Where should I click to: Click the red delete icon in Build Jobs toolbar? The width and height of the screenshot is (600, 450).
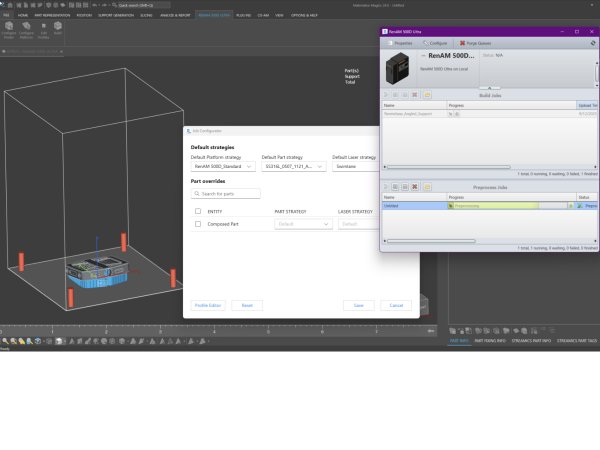tap(415, 93)
